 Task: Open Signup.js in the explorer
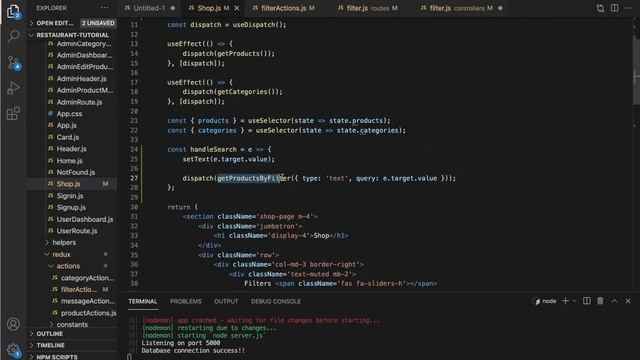(x=71, y=207)
